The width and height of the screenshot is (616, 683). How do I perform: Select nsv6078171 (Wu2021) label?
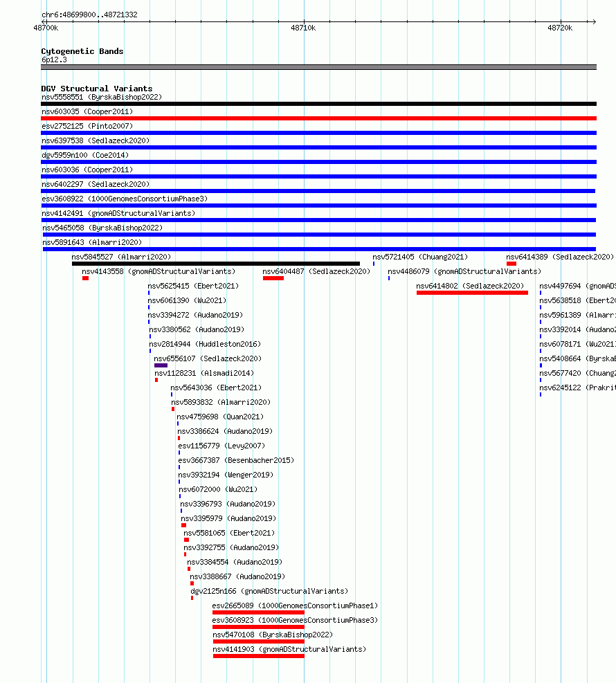[578, 344]
